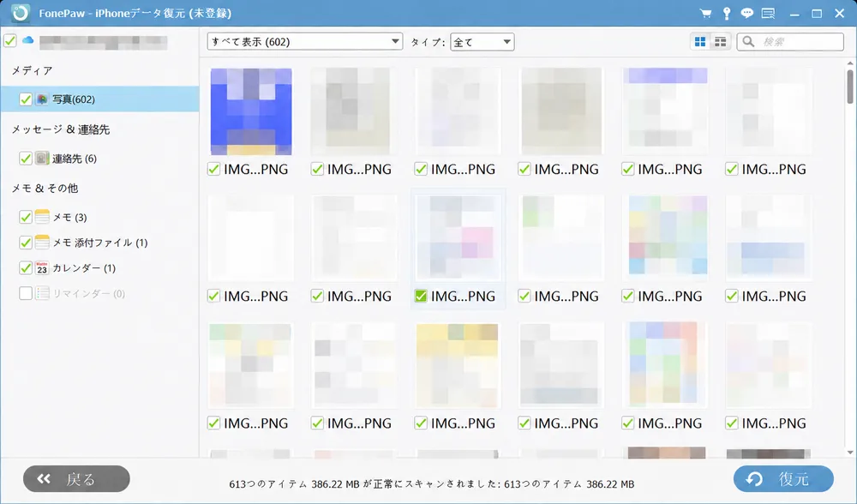This screenshot has width=857, height=504.
Task: Uncheck the blue thumbnail's IMG checkbox
Action: point(213,170)
